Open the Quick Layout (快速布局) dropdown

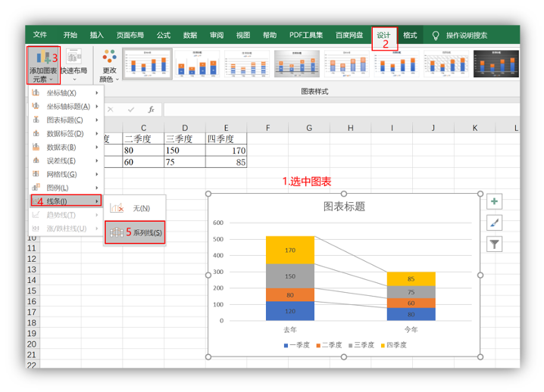[74, 65]
